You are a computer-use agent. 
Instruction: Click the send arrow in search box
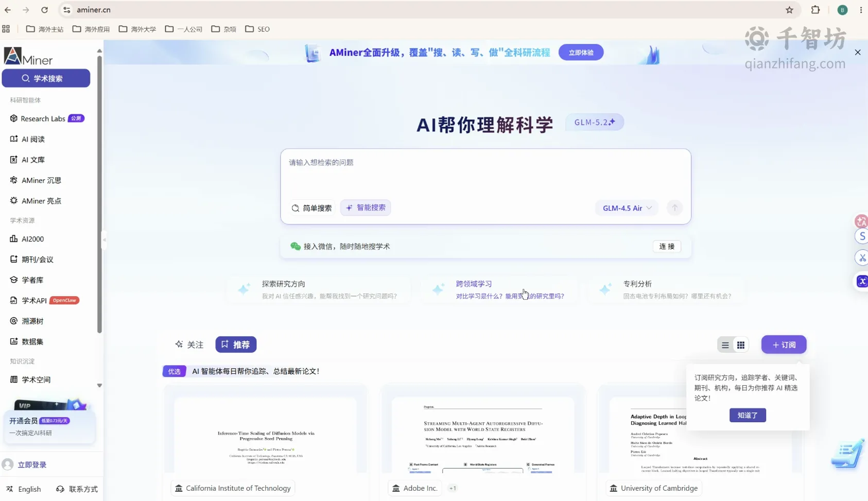coord(674,208)
